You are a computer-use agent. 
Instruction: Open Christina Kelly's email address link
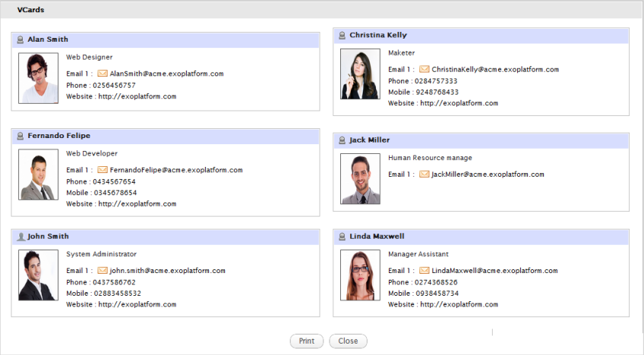point(494,70)
